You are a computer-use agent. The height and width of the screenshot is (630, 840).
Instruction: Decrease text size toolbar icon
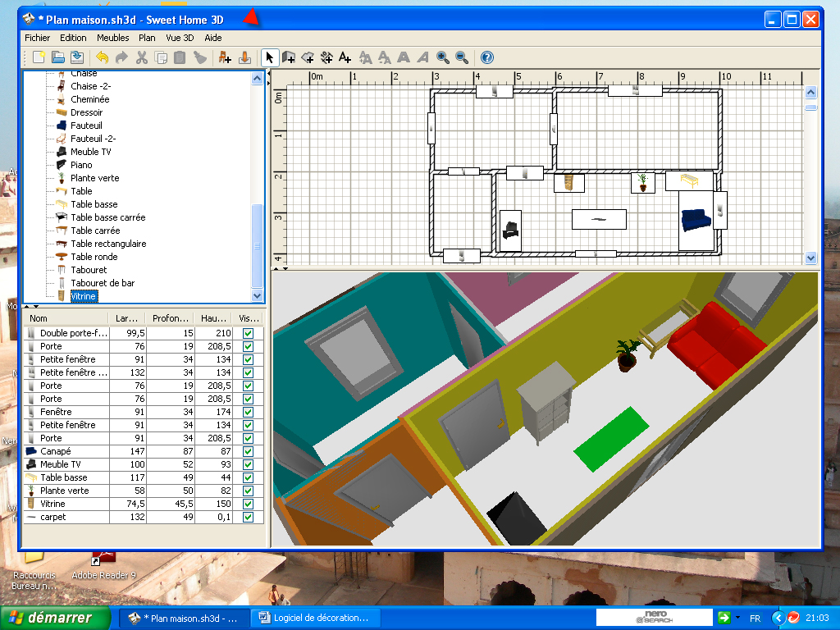click(x=384, y=57)
